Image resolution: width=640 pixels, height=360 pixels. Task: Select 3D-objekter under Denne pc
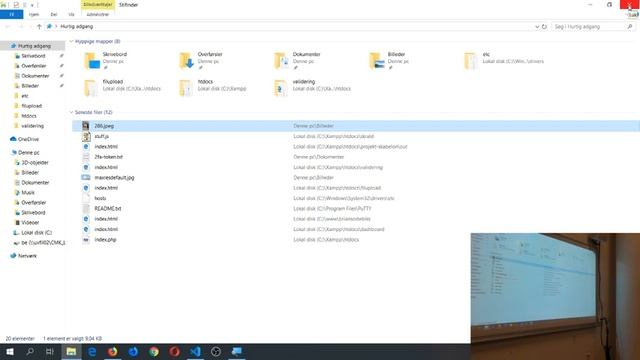(x=35, y=162)
